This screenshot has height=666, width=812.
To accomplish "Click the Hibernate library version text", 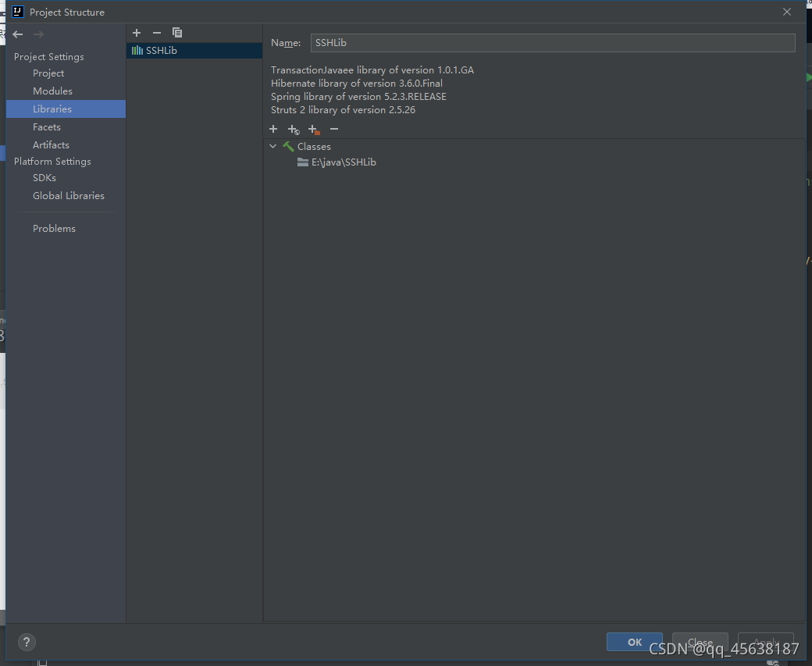I will [357, 84].
